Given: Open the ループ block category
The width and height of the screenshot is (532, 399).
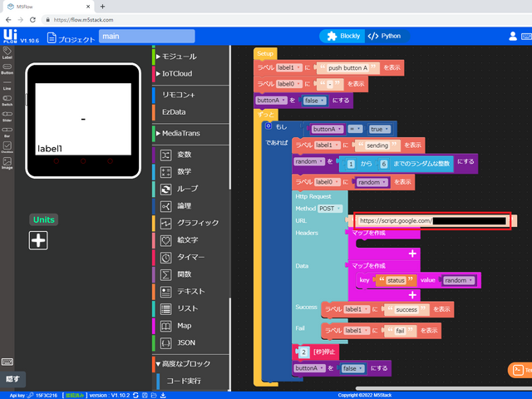Looking at the screenshot, I should point(188,189).
